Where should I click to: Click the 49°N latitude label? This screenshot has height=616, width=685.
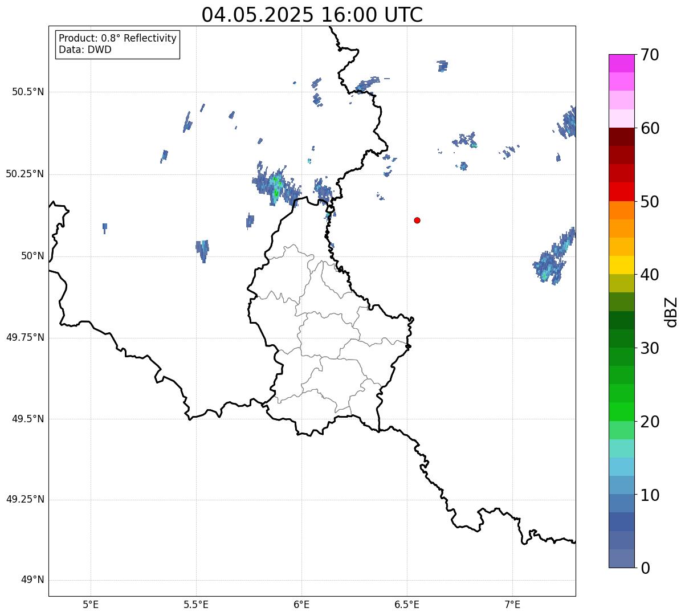[x=32, y=580]
